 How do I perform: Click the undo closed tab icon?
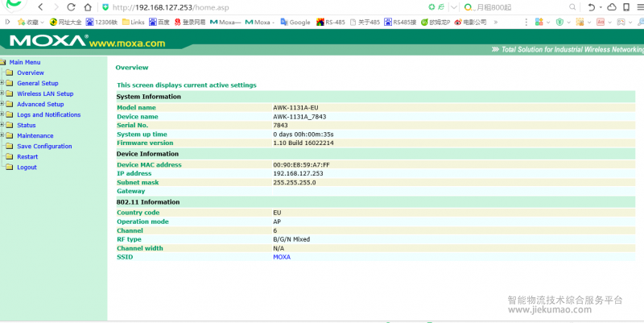click(592, 7)
